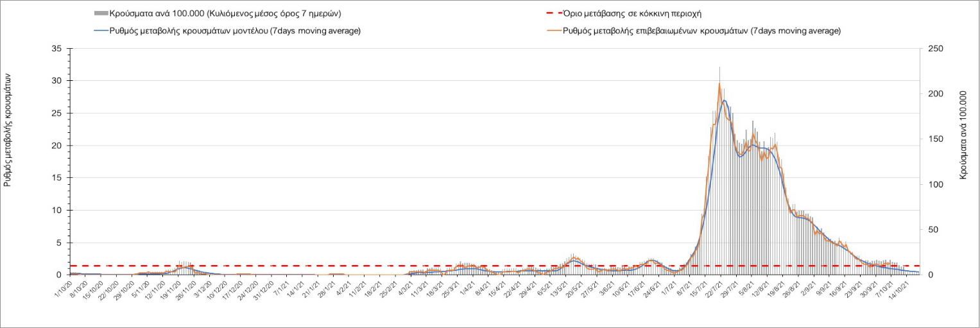Click the 15 tick on left axis
This screenshot has width=980, height=328.
point(56,178)
